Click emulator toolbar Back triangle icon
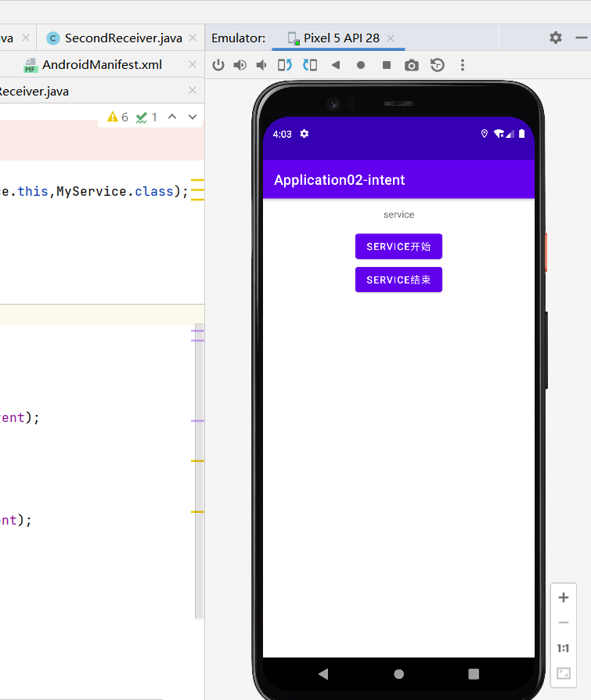Viewport: 591px width, 700px height. click(336, 65)
